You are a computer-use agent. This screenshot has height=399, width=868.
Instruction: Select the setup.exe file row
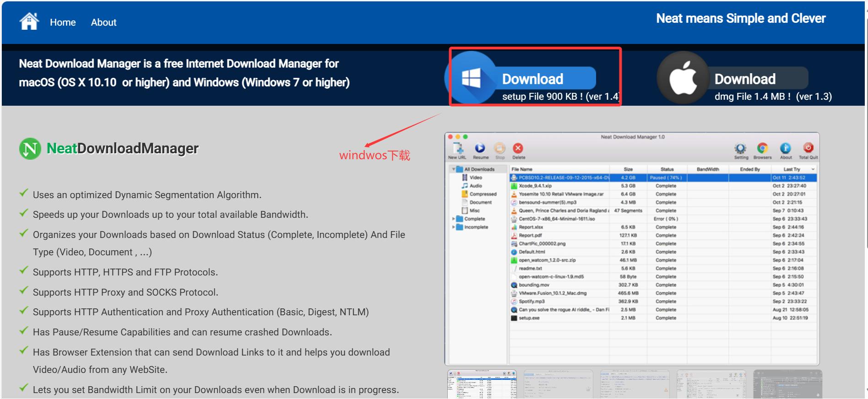(x=663, y=318)
